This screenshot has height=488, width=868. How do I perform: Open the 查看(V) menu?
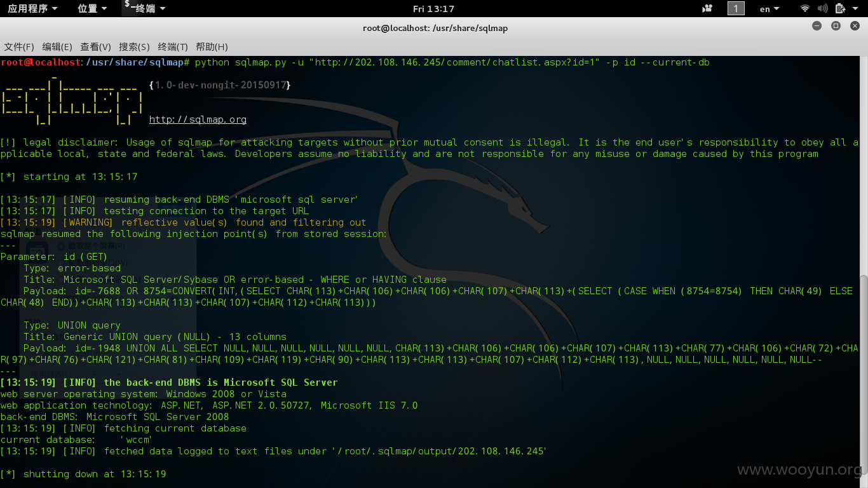(x=95, y=47)
